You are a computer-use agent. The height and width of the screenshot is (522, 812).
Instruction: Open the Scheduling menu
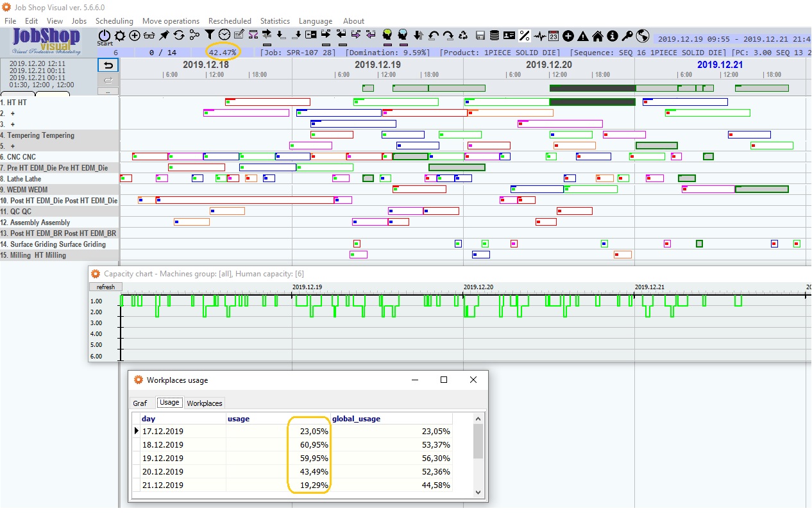click(114, 21)
